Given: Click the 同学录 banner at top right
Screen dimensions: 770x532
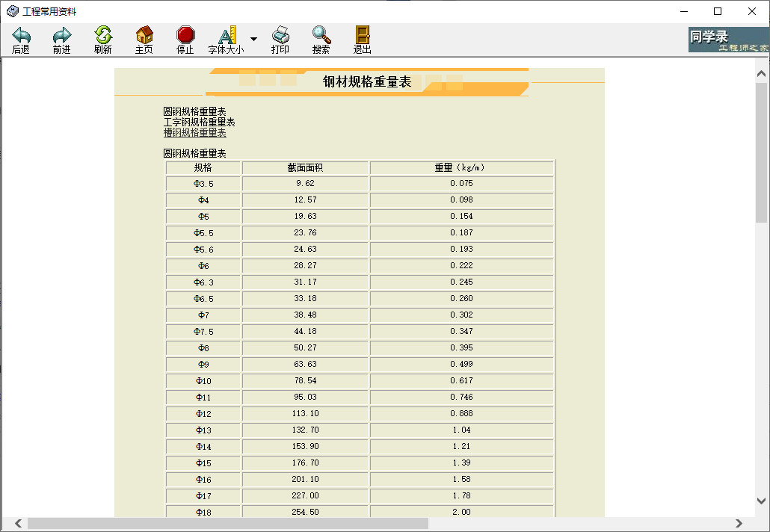Looking at the screenshot, I should (x=727, y=38).
